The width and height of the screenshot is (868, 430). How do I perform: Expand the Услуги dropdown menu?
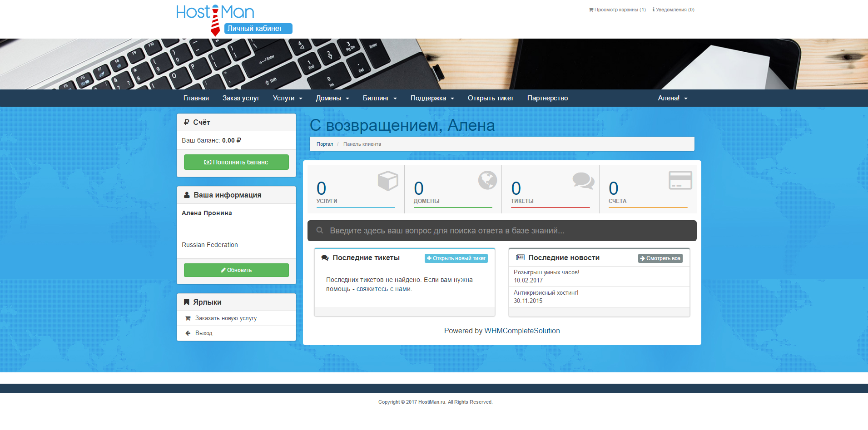tap(288, 98)
